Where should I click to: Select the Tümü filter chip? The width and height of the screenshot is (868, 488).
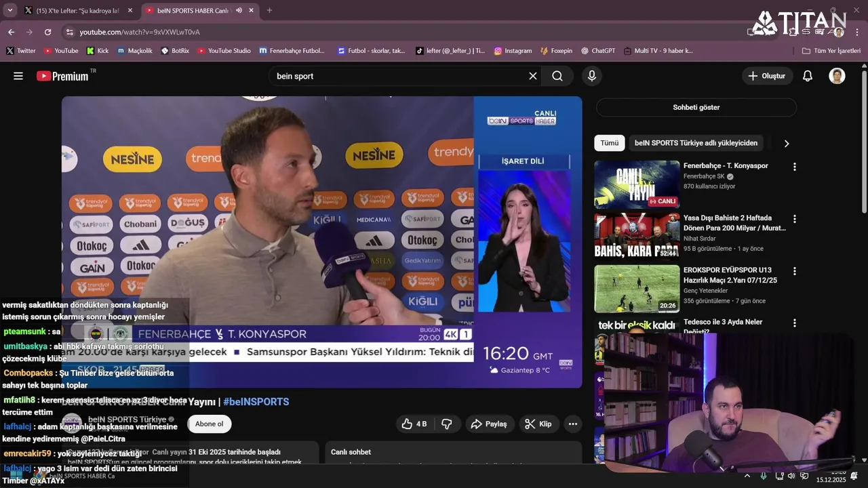point(609,143)
